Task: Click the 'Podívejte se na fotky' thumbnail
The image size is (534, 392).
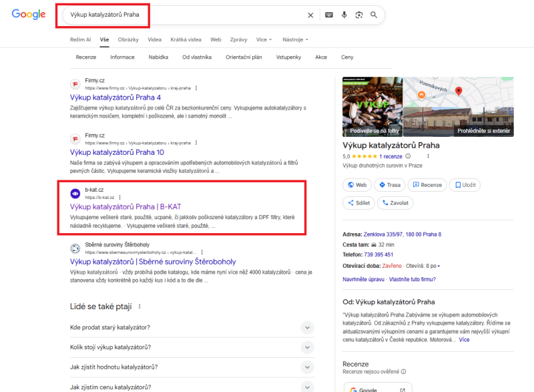Action: pos(371,107)
